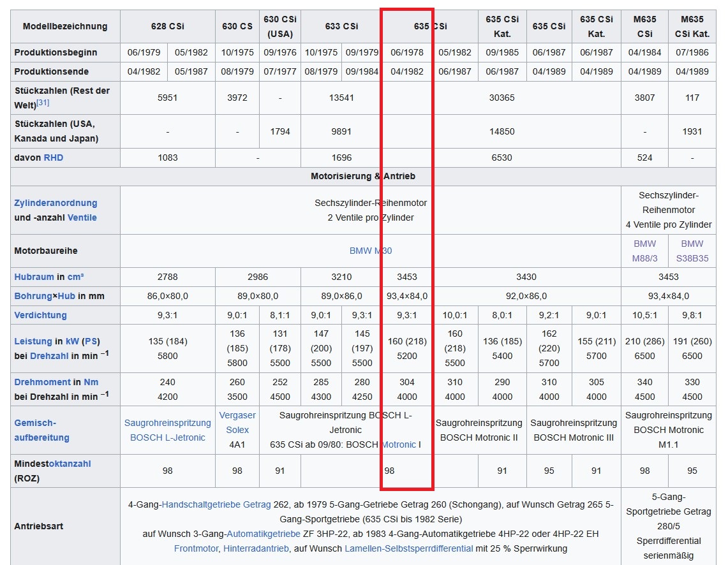Follow the Gemischaufbereitung link
Image resolution: width=728 pixels, height=565 pixels.
click(x=41, y=430)
